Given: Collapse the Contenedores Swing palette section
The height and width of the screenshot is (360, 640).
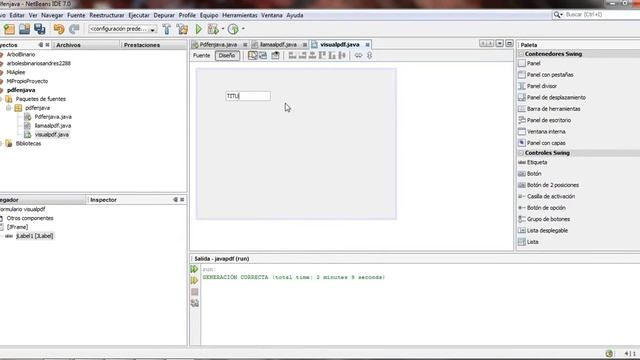Looking at the screenshot, I should [521, 54].
